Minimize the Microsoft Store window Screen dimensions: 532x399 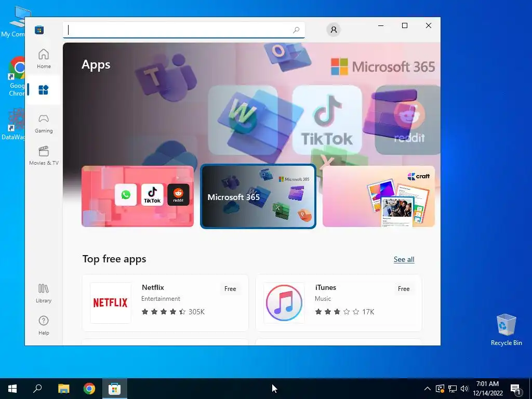point(381,26)
